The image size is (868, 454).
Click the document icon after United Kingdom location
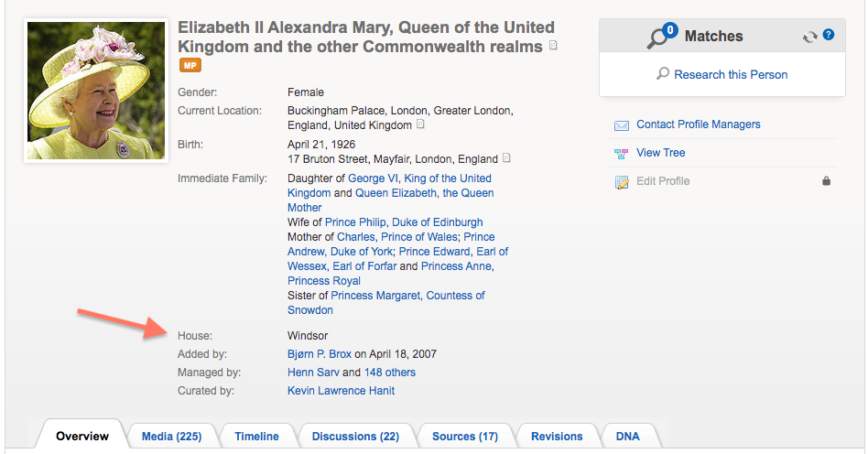pyautogui.click(x=421, y=124)
